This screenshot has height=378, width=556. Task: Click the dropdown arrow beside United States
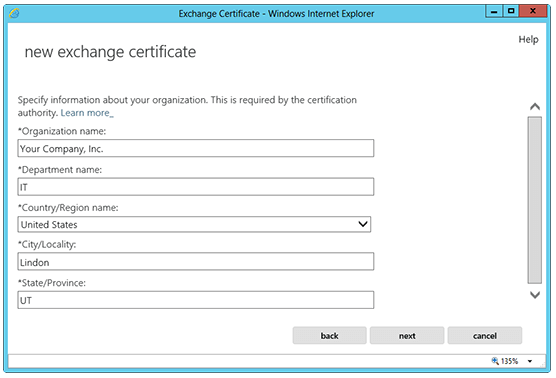point(363,224)
